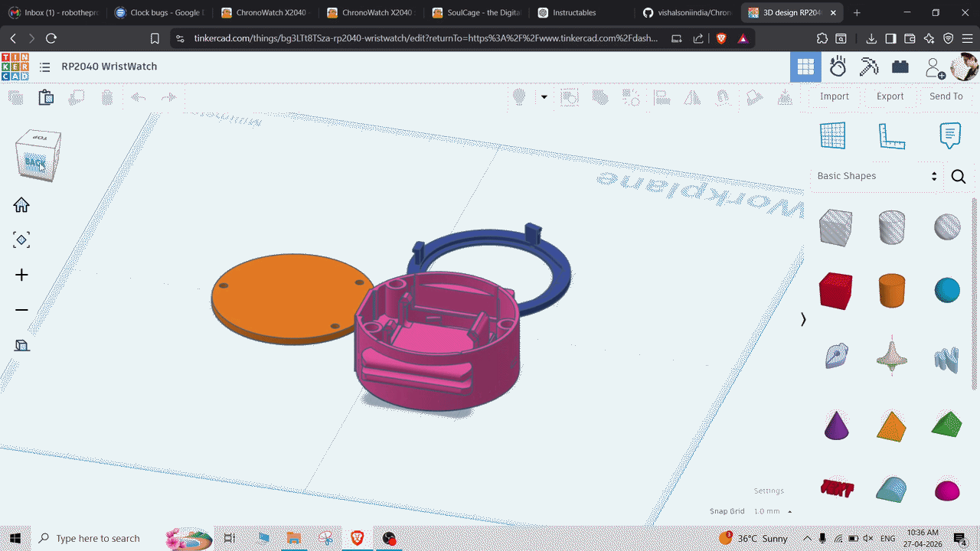Select the green Roof shape
The width and height of the screenshot is (980, 551).
[x=948, y=425]
